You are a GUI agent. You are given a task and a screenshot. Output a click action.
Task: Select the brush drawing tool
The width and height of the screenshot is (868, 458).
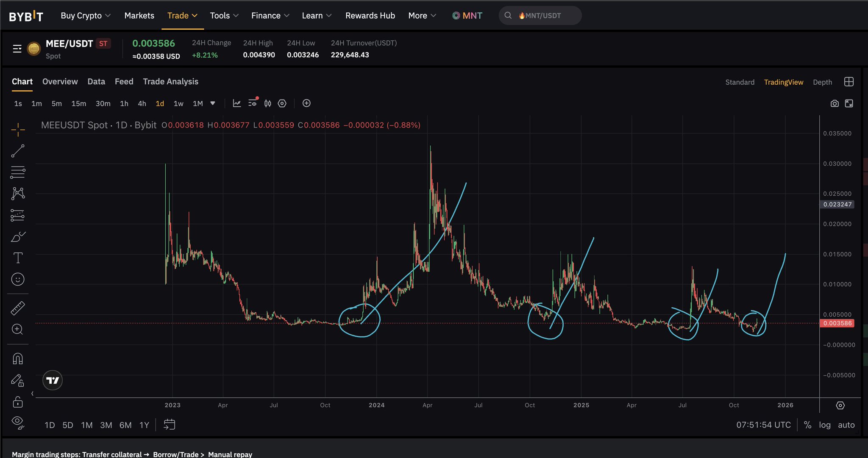(x=18, y=237)
